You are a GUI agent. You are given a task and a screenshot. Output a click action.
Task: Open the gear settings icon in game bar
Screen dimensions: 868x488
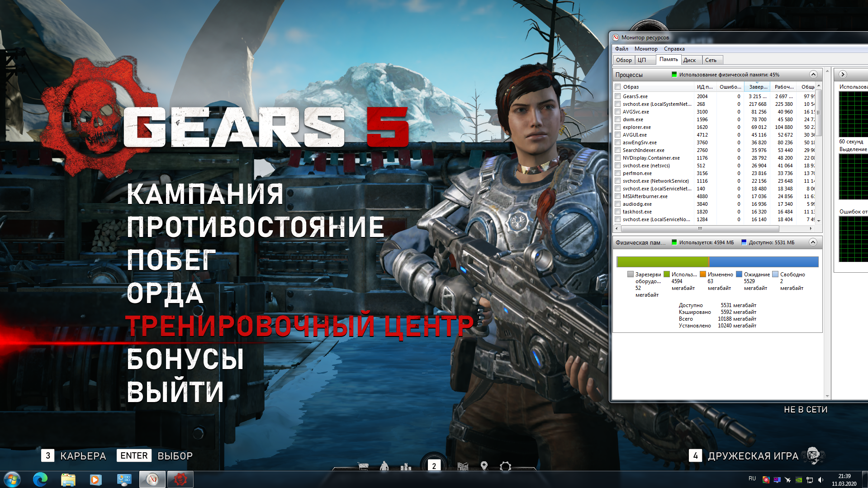point(506,466)
